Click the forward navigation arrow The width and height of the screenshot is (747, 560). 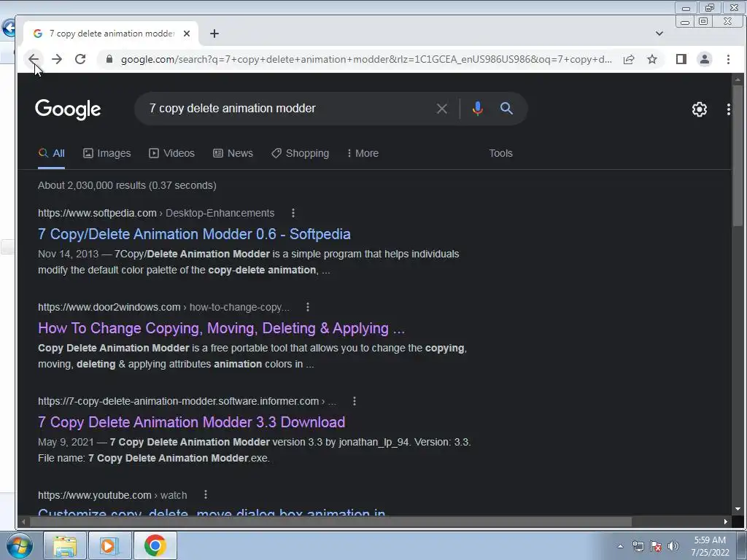click(57, 59)
